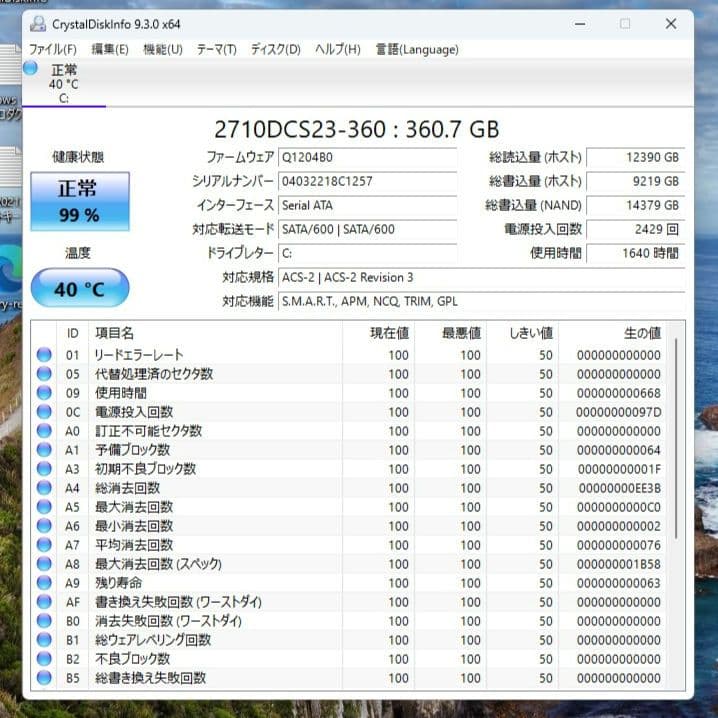Click the status orb for row A4 総消去回数

[44, 488]
